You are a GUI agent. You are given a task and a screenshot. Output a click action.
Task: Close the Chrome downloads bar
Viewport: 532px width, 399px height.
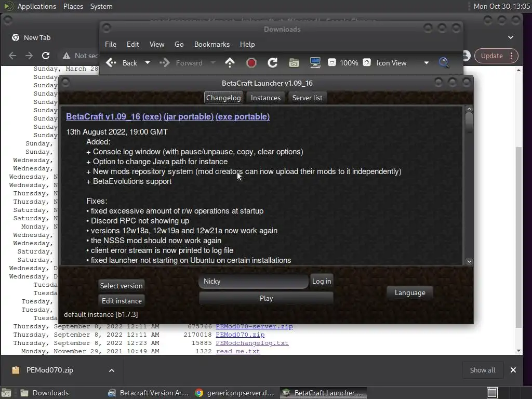tap(513, 370)
